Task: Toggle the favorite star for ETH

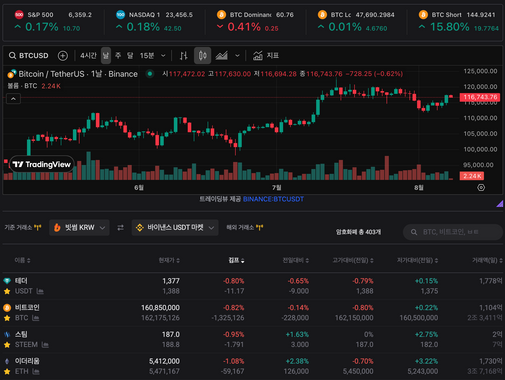Action: click(7, 371)
